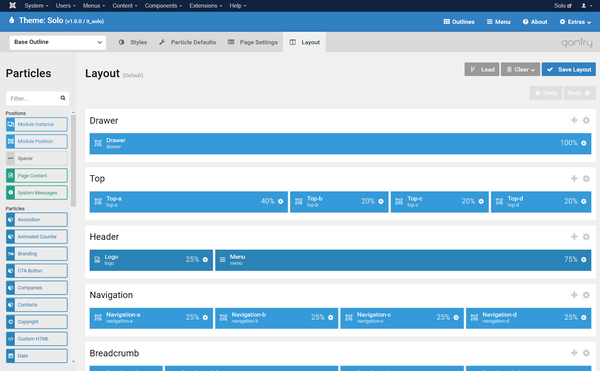This screenshot has width=600, height=371.
Task: Expand the Base Outline dropdown
Action: 58,42
